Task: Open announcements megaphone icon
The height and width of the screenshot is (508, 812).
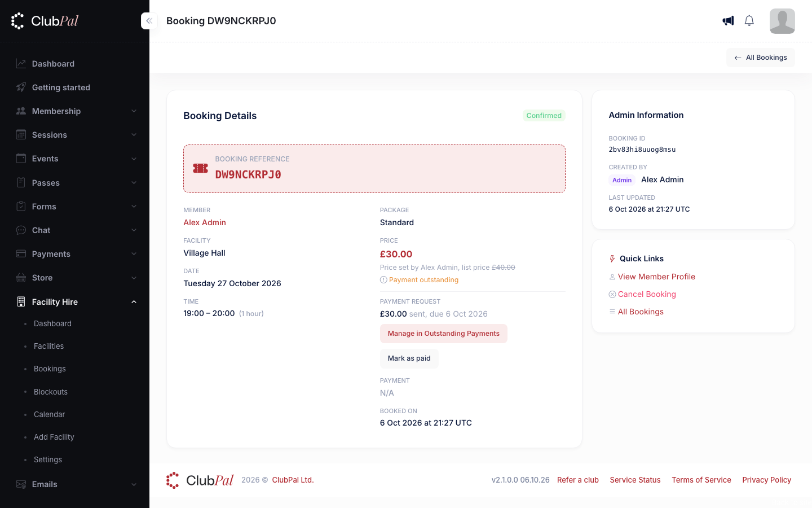Action: [x=728, y=21]
